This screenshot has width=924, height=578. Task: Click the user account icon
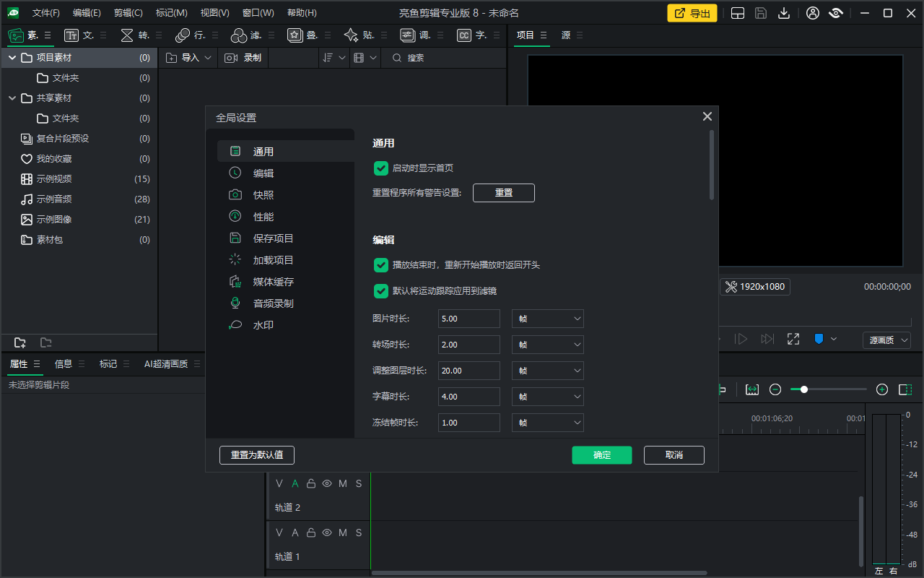pyautogui.click(x=813, y=13)
